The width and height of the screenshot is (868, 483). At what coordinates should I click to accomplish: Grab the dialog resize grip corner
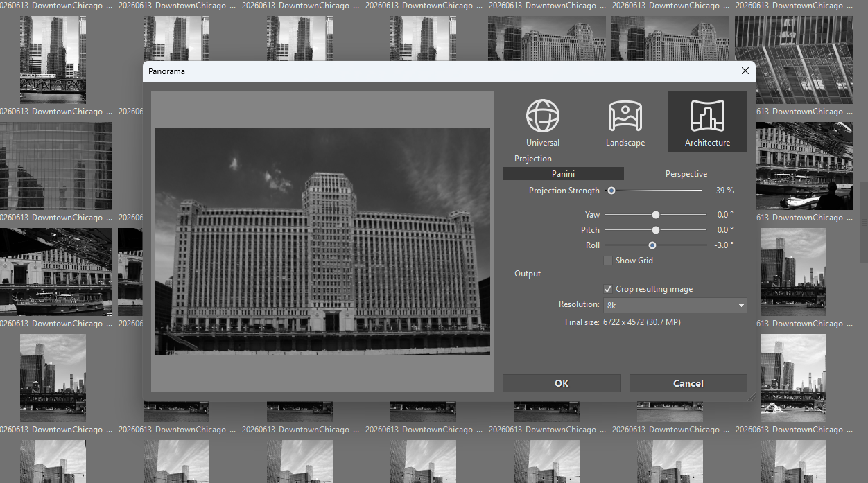[x=751, y=398]
